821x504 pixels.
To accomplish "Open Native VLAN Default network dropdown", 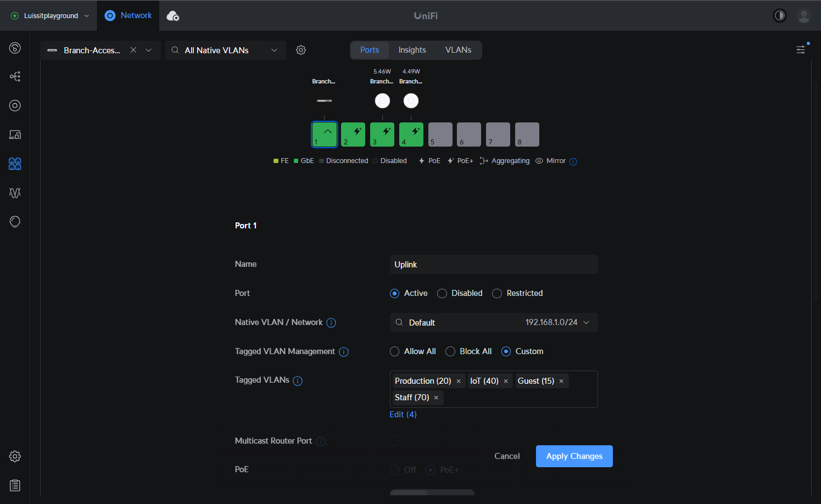I will [x=494, y=323].
